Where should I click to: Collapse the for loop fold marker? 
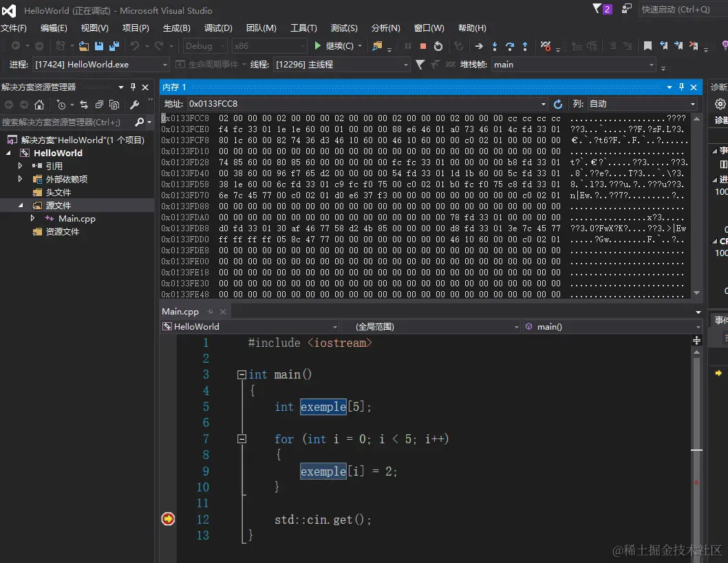pos(242,439)
